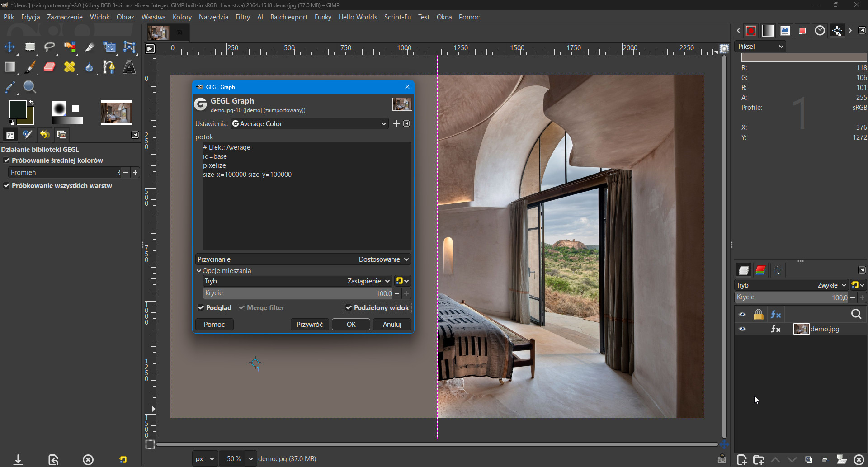Pick the Free Select lasso tool
The image size is (868, 467).
[50, 47]
